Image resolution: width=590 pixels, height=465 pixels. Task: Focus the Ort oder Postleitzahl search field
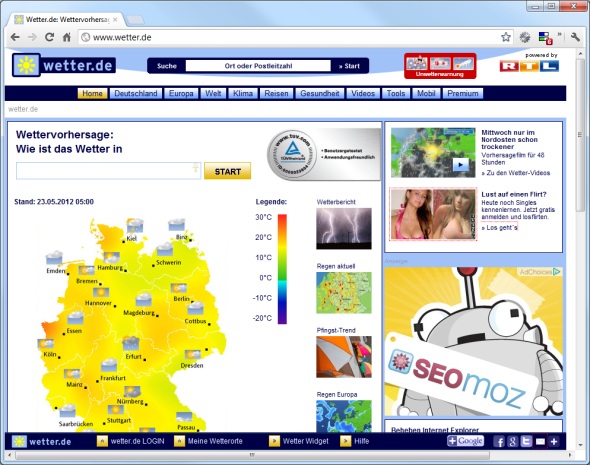click(258, 66)
